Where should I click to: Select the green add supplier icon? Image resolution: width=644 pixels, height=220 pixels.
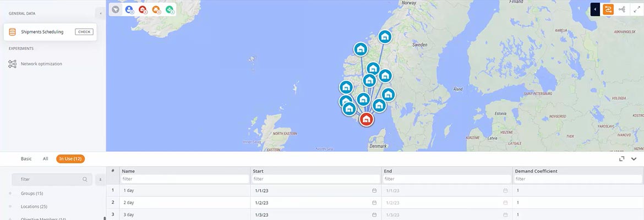(170, 9)
